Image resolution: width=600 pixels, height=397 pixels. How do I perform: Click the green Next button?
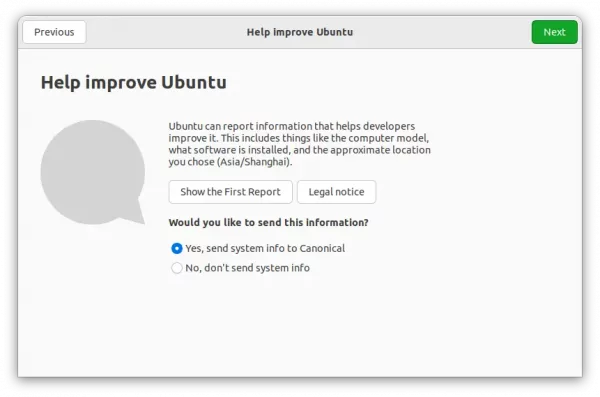[554, 32]
